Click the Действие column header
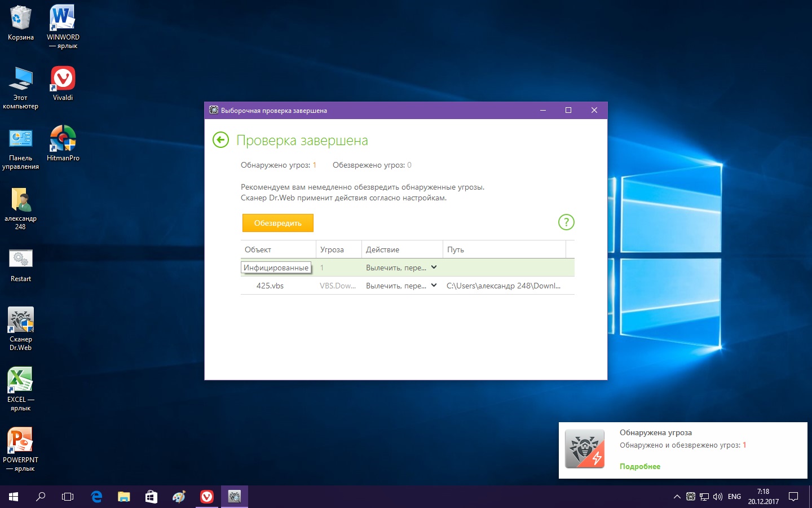812x508 pixels. (x=402, y=249)
